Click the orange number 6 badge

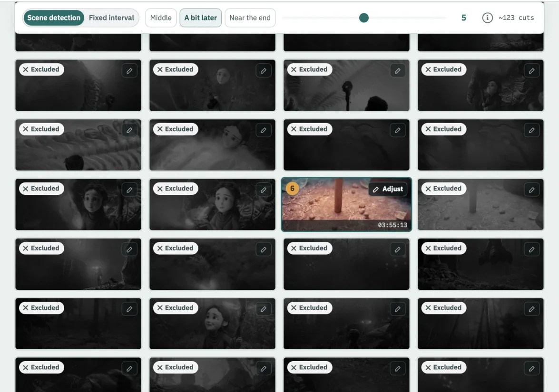(292, 188)
